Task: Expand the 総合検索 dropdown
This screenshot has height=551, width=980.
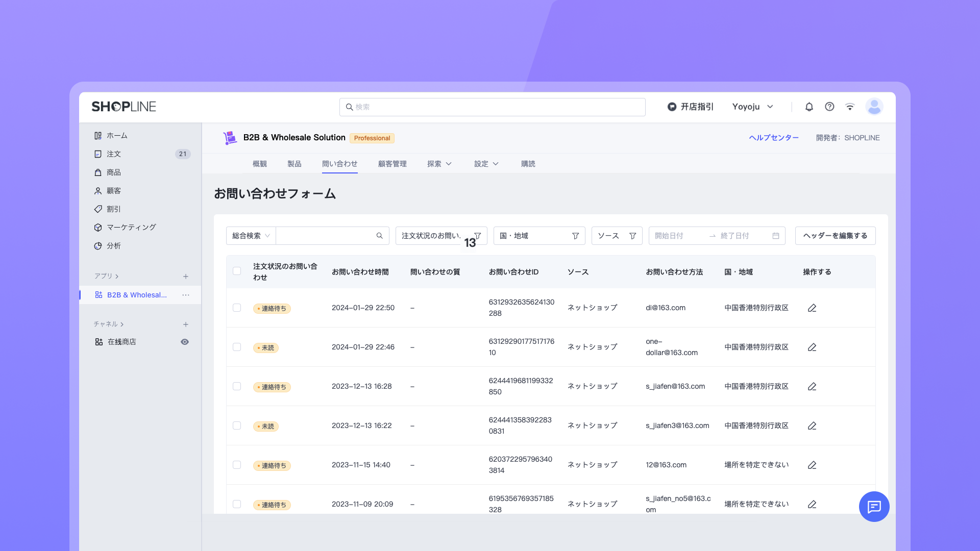Action: [x=251, y=236]
